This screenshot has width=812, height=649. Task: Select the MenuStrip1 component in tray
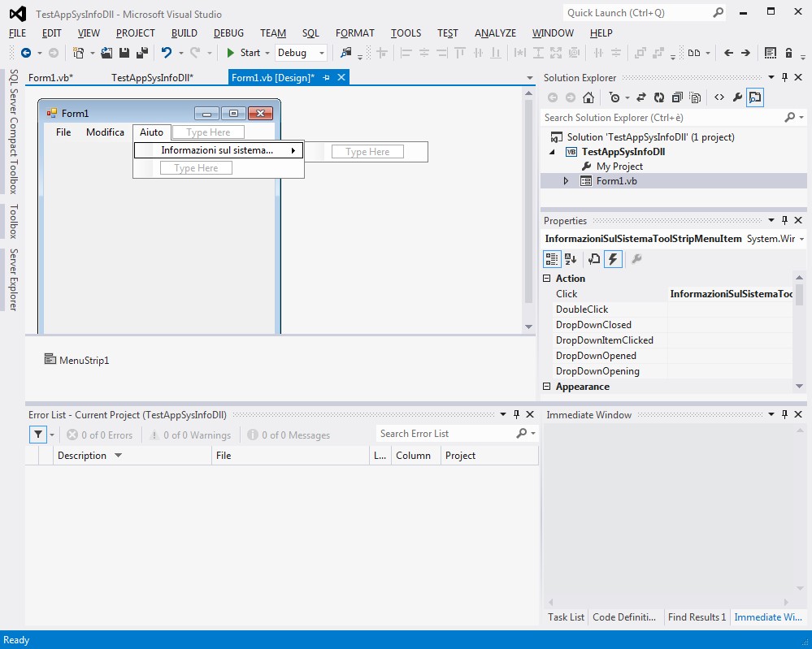click(x=76, y=360)
